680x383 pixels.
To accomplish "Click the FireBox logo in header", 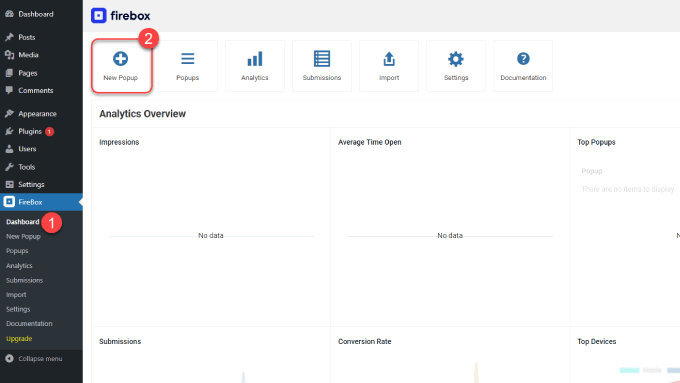I will coord(121,16).
